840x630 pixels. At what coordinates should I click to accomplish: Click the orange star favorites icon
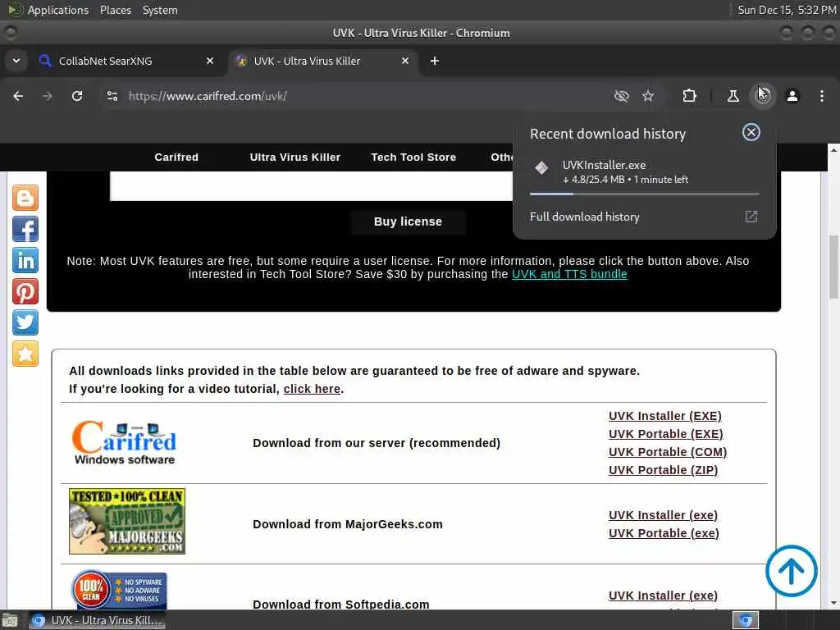pos(25,354)
